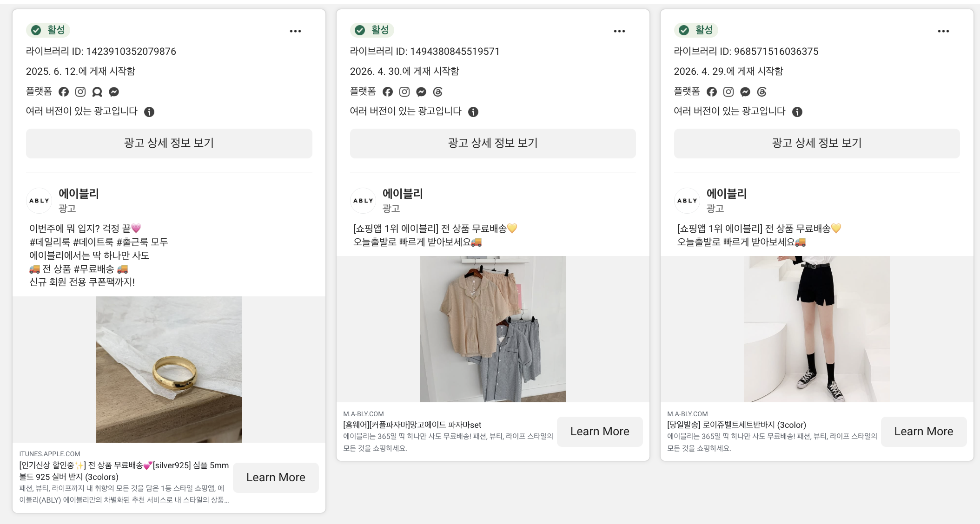Open three-dot menu for ad 1494380845519571

(619, 31)
